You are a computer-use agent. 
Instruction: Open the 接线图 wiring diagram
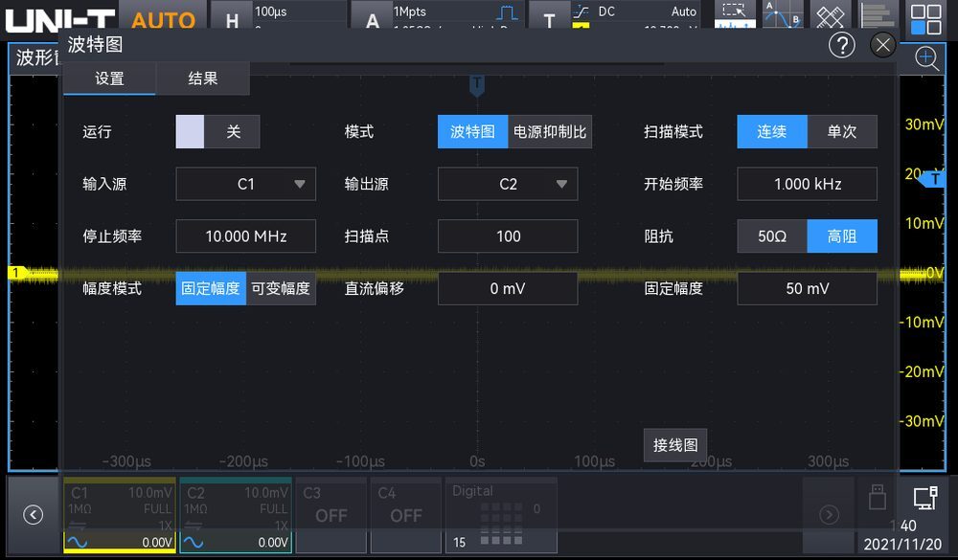click(675, 445)
